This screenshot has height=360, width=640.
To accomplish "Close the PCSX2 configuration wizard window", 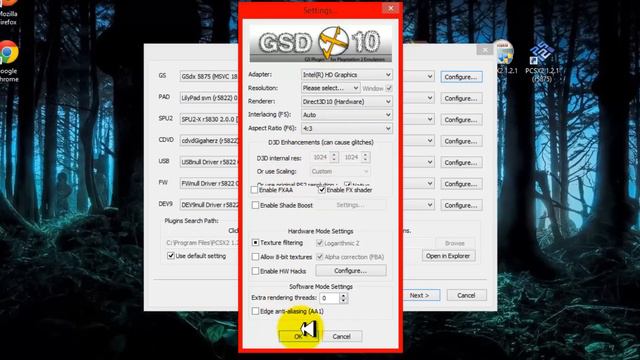I will 485,50.
